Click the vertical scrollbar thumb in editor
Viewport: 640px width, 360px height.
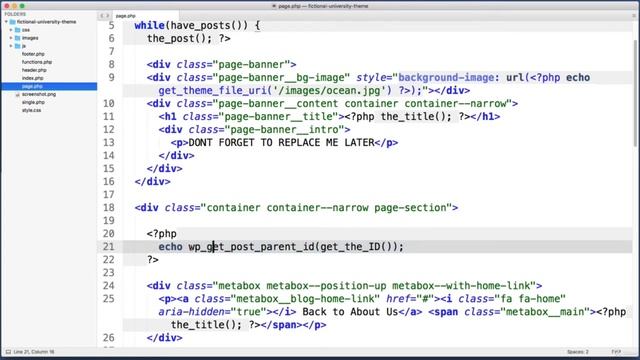635,93
